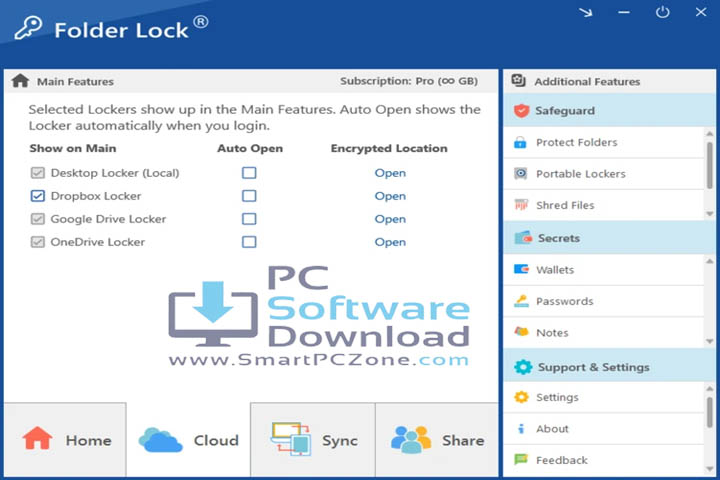Click the red Home house icon

click(x=37, y=437)
